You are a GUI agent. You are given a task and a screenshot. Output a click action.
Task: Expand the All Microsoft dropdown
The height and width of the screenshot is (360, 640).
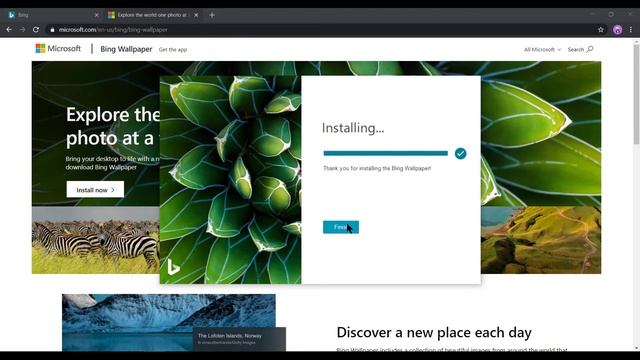point(542,49)
